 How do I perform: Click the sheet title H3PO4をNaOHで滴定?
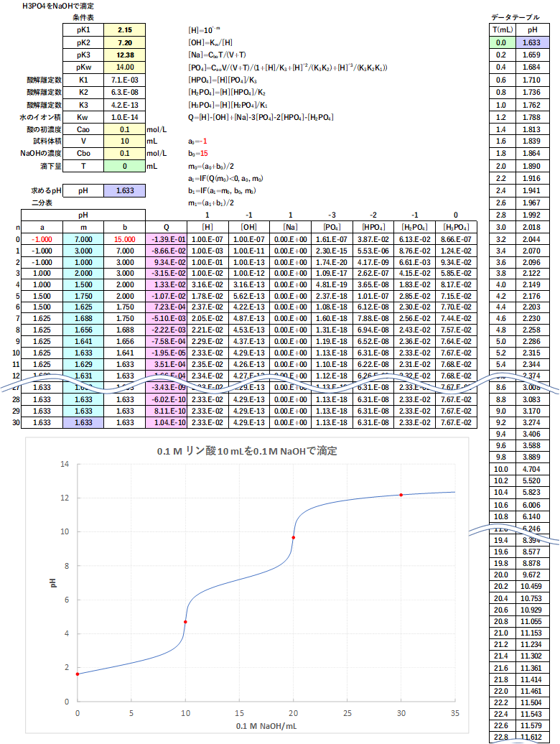[58, 6]
